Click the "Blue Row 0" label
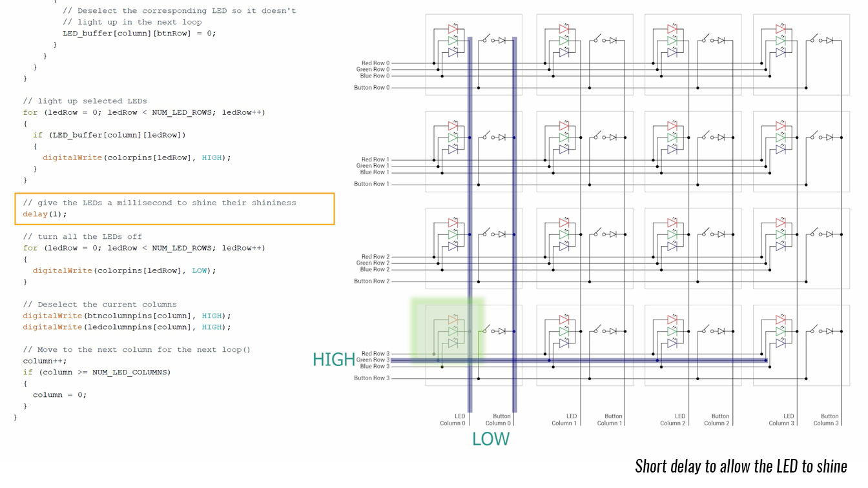The image size is (868, 488). click(x=375, y=76)
